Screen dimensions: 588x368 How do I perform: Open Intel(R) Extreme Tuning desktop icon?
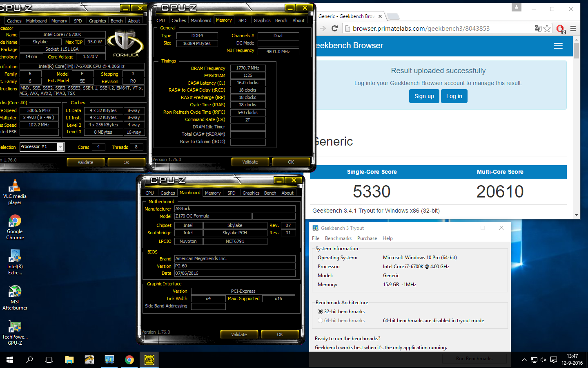(15, 263)
